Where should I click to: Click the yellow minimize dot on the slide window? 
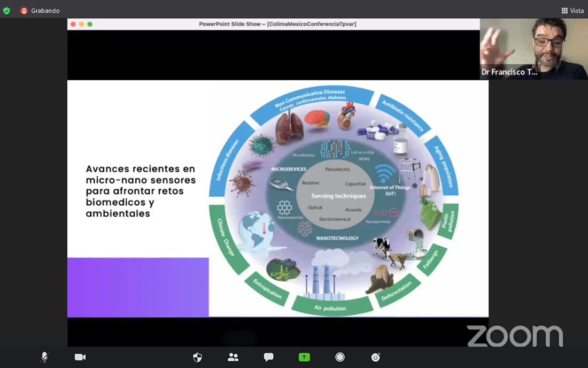point(82,24)
